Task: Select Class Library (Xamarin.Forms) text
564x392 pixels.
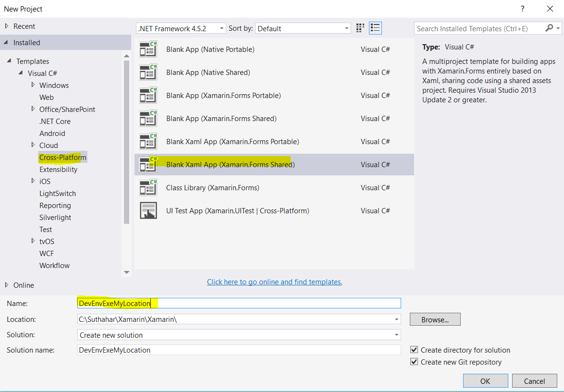Action: click(x=212, y=187)
